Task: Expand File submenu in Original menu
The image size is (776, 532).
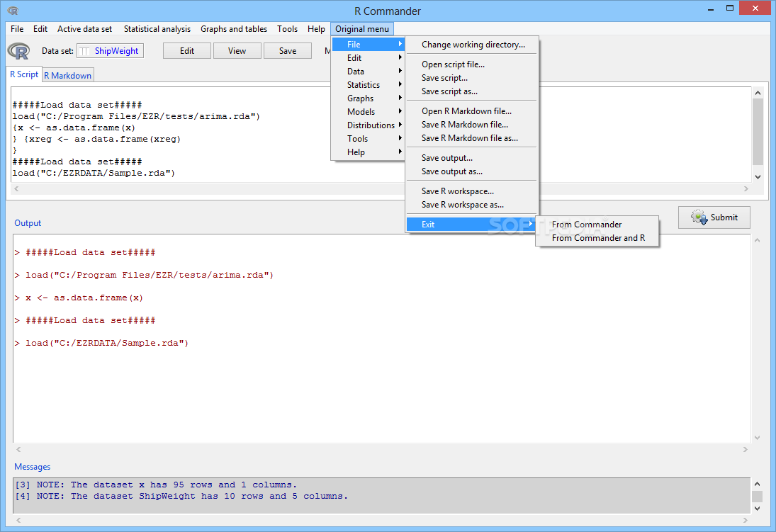Action: [369, 45]
